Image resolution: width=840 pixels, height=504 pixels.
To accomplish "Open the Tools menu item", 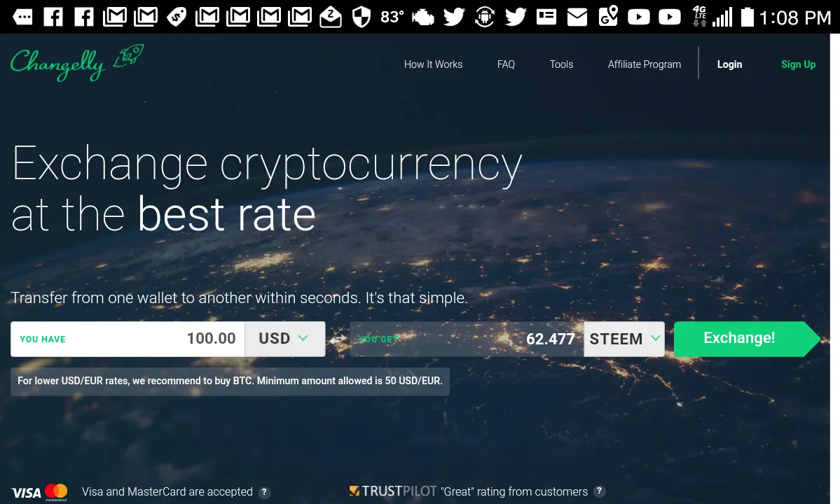I will (561, 64).
